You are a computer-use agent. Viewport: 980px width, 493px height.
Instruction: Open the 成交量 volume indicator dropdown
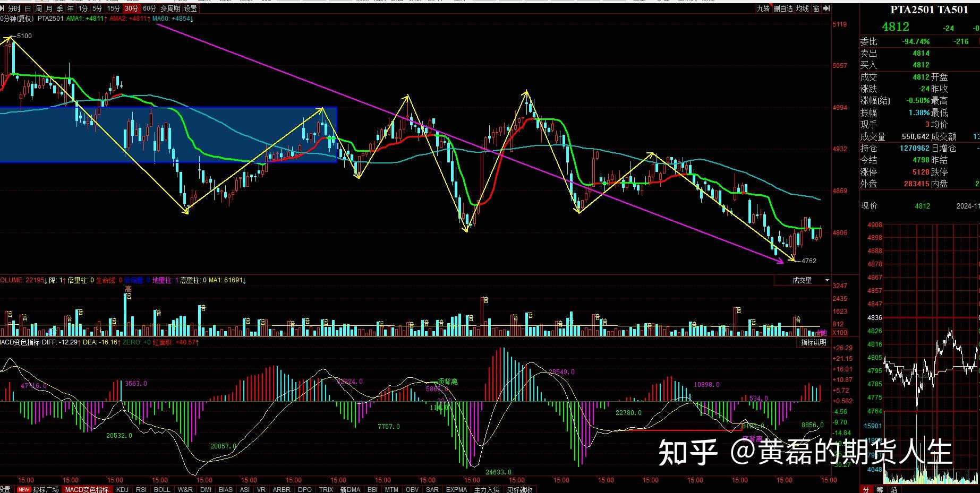[827, 280]
